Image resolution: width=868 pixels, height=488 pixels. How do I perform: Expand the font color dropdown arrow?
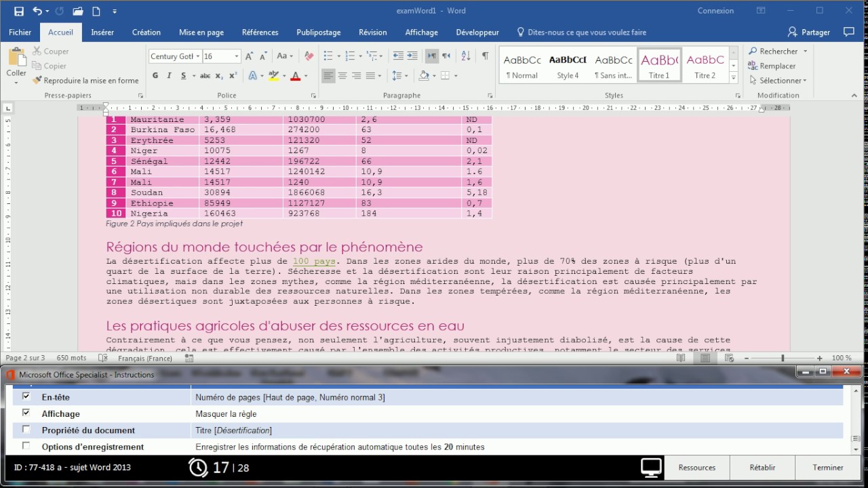(306, 76)
